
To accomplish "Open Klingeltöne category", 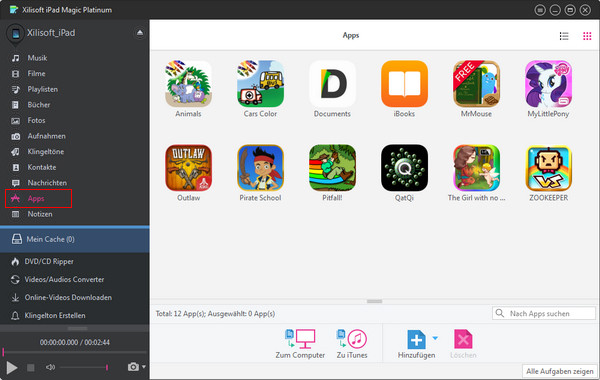I will (x=46, y=152).
